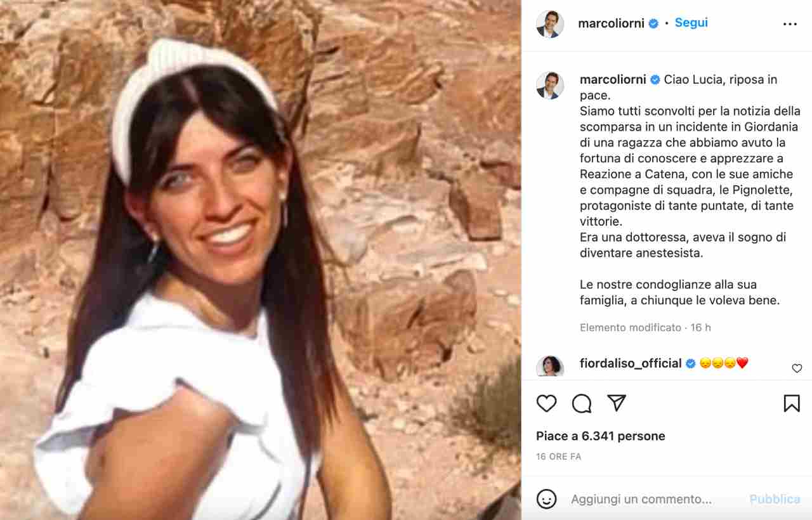Image resolution: width=812 pixels, height=520 pixels.
Task: Open the fiordaliso_official username link
Action: [631, 363]
